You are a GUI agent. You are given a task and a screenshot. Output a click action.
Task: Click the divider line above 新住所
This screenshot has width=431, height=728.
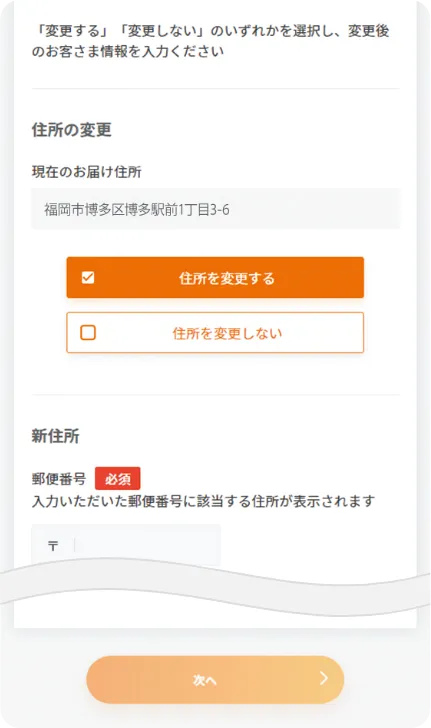[215, 395]
